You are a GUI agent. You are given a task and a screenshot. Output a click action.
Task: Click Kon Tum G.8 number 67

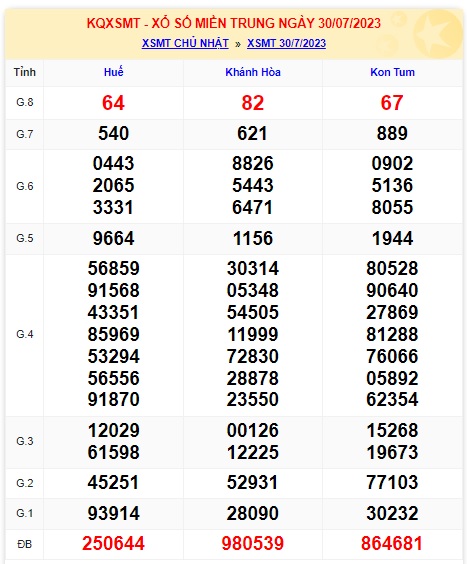(392, 103)
